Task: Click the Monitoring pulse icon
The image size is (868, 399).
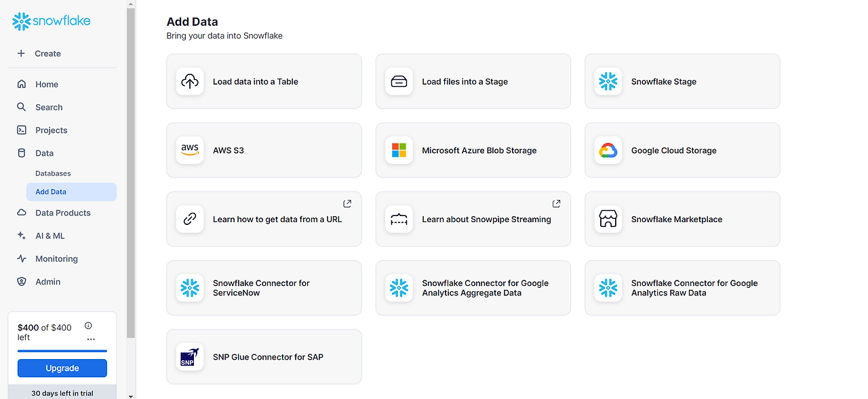Action: pyautogui.click(x=22, y=259)
